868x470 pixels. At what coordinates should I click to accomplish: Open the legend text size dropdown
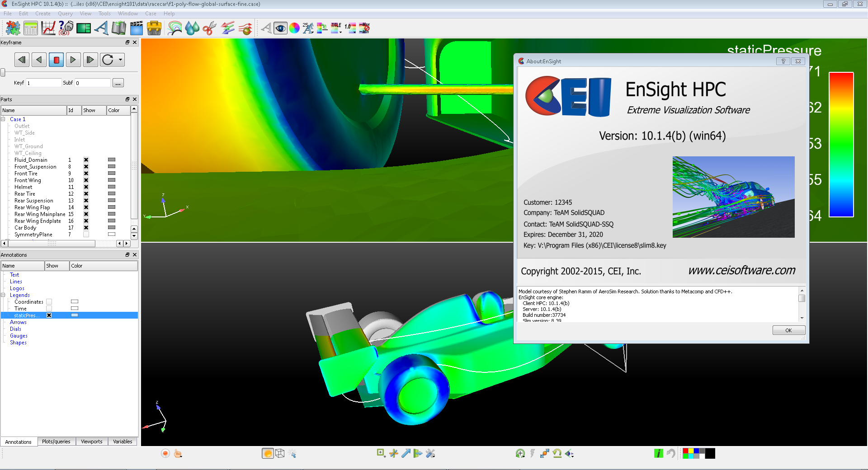(x=308, y=28)
